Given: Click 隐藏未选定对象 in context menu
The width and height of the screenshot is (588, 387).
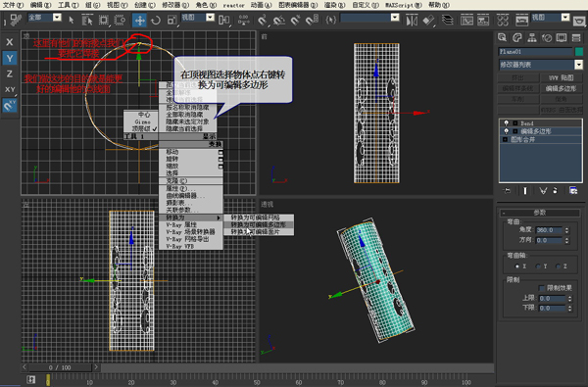Looking at the screenshot, I should 187,121.
